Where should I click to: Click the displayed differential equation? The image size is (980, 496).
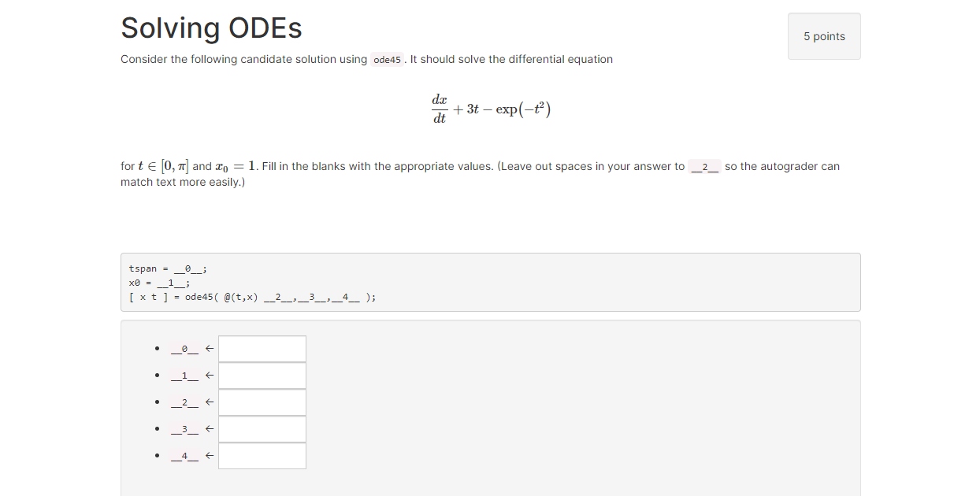click(490, 107)
